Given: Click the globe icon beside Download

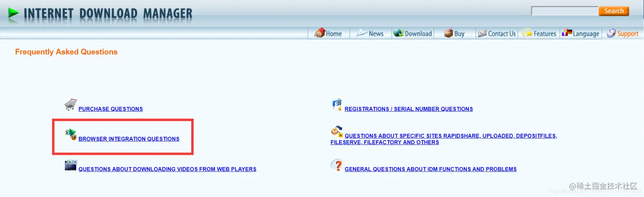Looking at the screenshot, I should coord(399,33).
